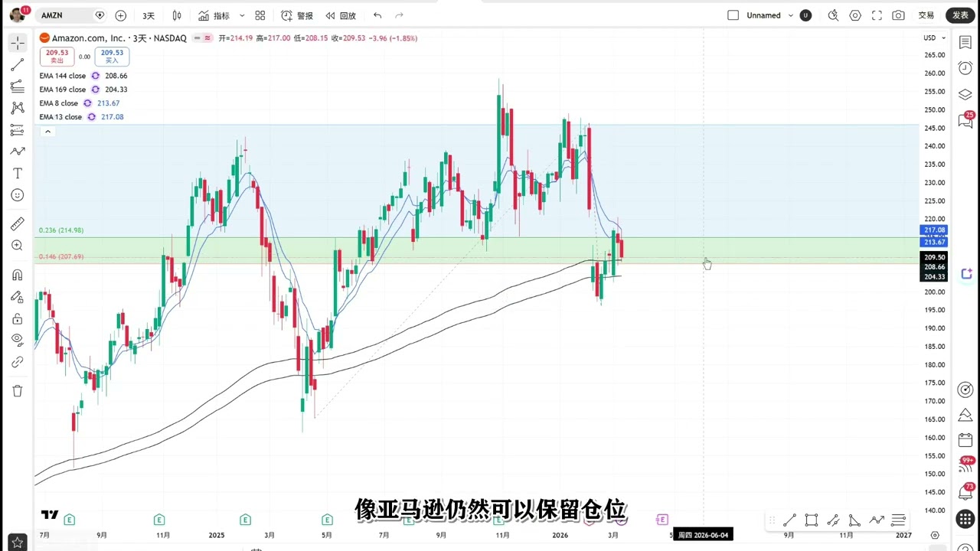Viewport: 980px width, 551px height.
Task: Open the indicator templates grid
Action: [x=260, y=15]
